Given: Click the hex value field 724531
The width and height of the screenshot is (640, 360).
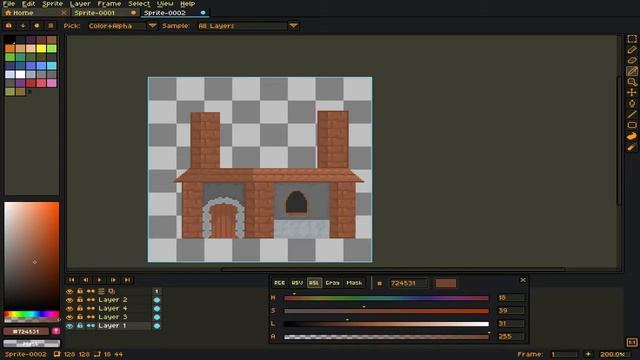Looking at the screenshot, I should click(x=408, y=283).
